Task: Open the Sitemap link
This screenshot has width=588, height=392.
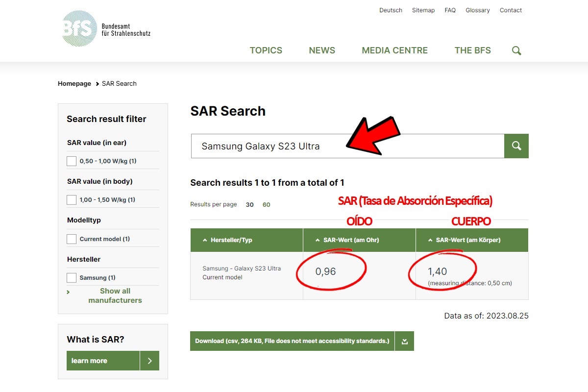Action: 423,10
